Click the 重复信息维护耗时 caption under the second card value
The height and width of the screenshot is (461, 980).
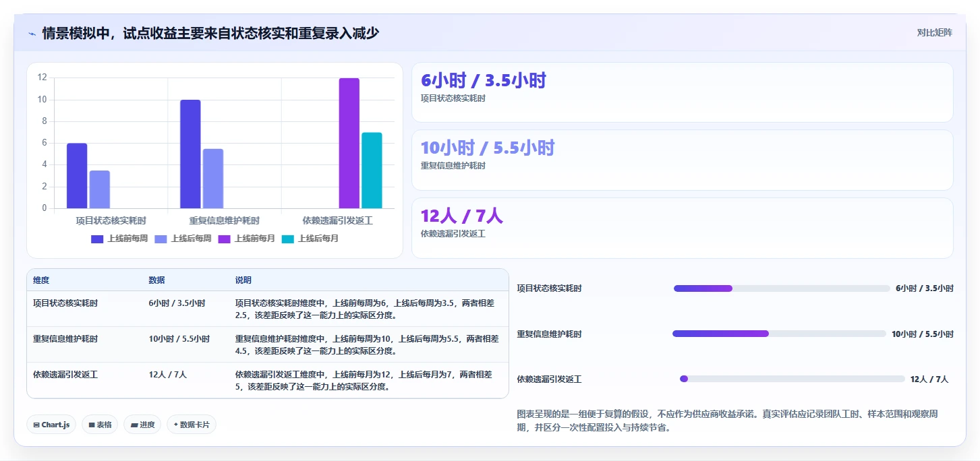(453, 166)
